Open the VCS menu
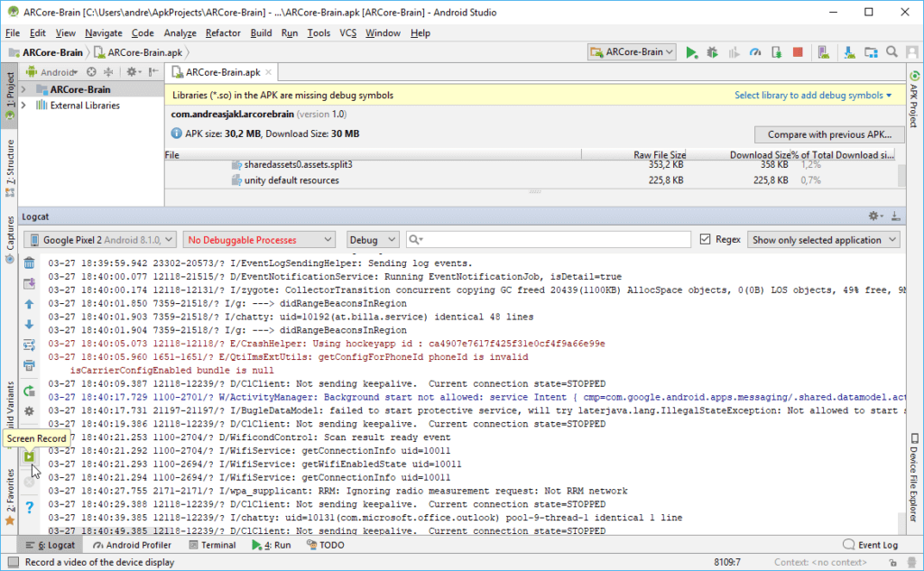The width and height of the screenshot is (924, 571). coord(347,33)
